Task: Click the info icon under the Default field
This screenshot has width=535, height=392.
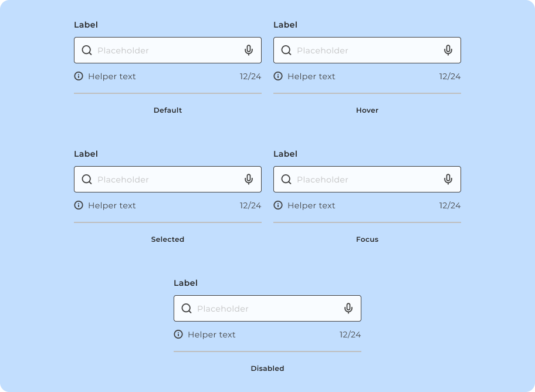Action: point(79,76)
